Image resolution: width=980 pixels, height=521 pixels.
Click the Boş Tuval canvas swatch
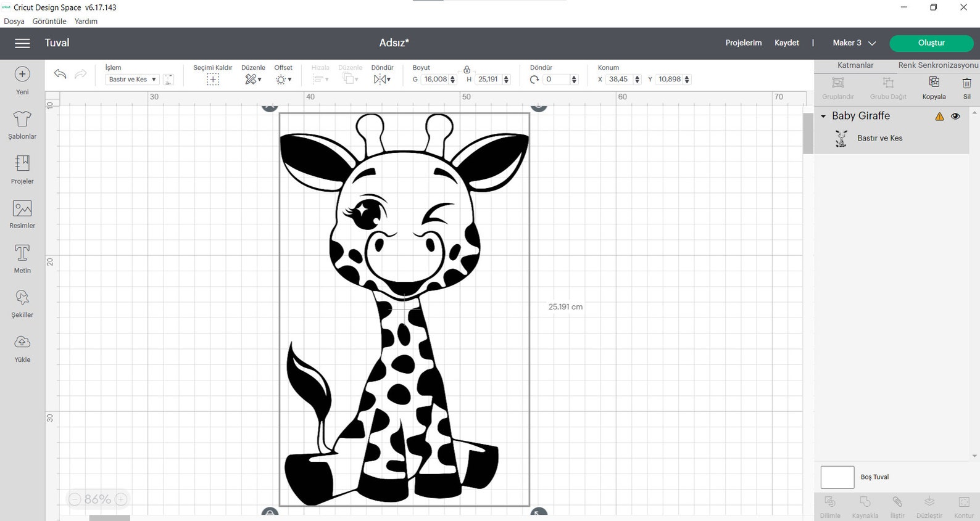tap(837, 477)
